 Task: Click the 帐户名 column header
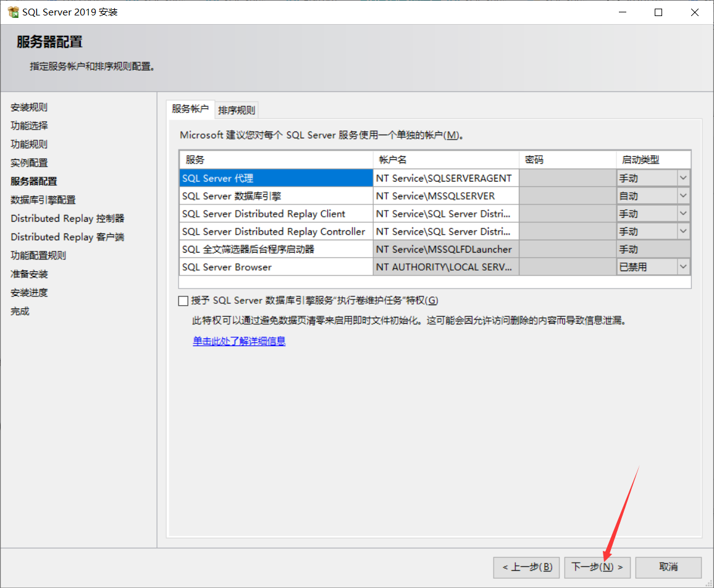point(446,160)
